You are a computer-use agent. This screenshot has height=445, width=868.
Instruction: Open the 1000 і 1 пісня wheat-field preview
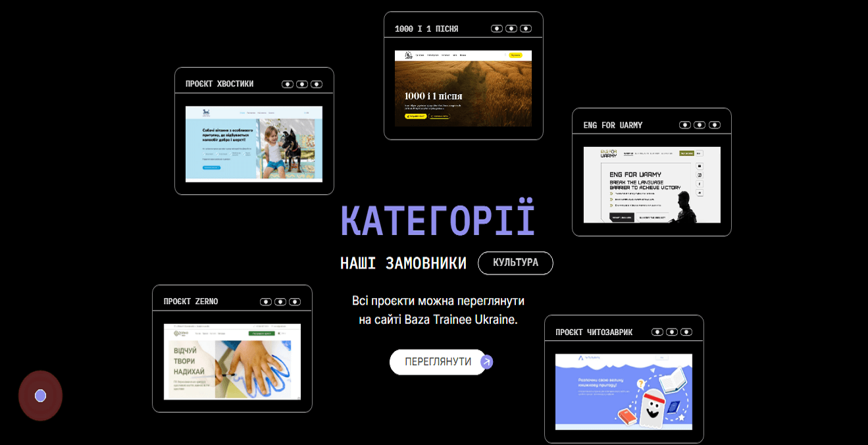tap(463, 88)
